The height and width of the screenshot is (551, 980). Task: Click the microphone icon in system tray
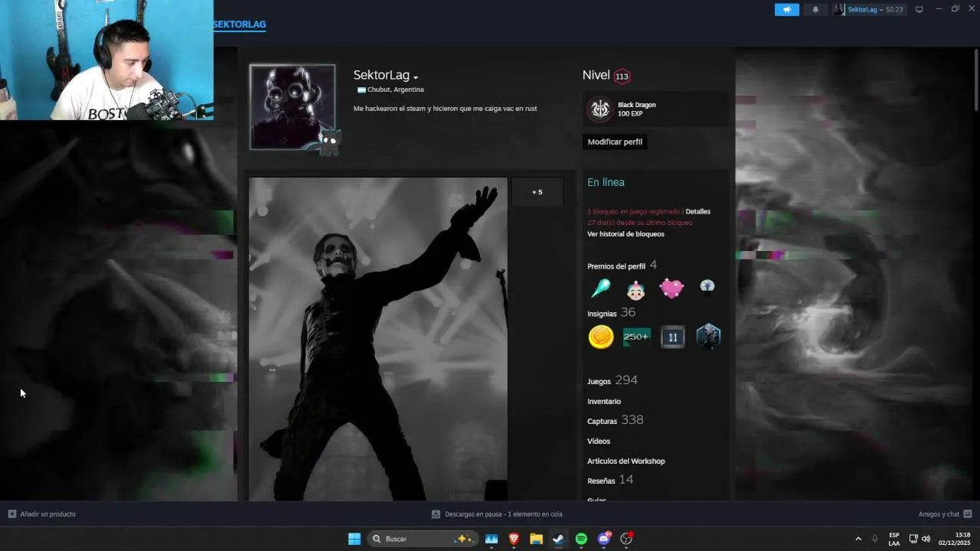(874, 539)
